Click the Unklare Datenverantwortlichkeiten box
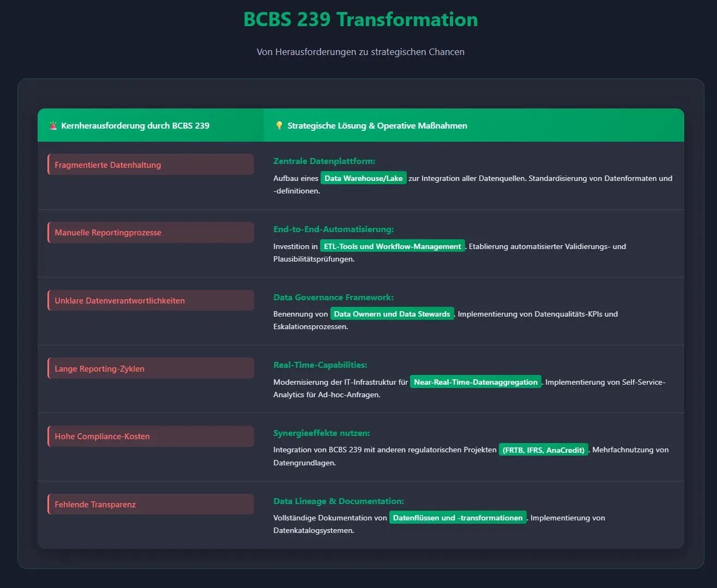The height and width of the screenshot is (588, 717). (150, 300)
